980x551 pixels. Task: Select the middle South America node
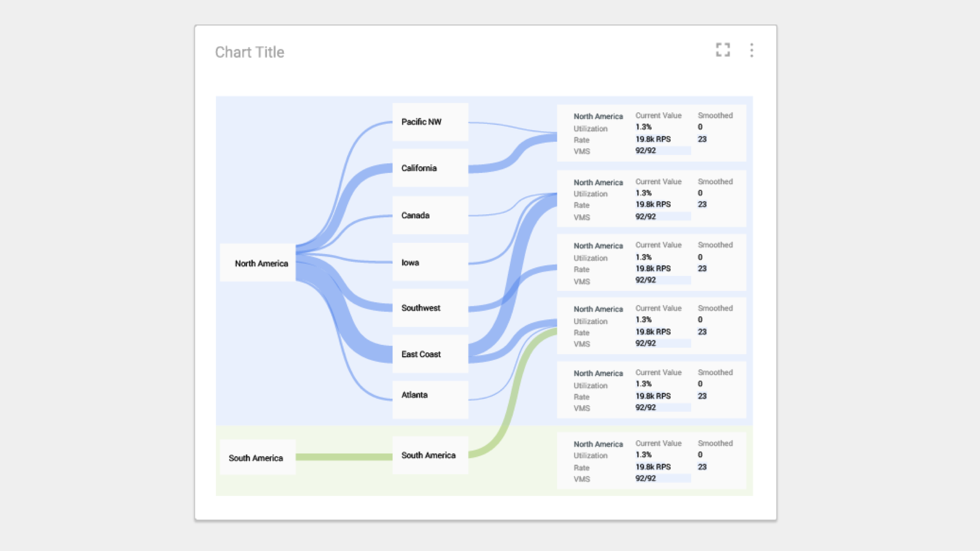tap(430, 455)
